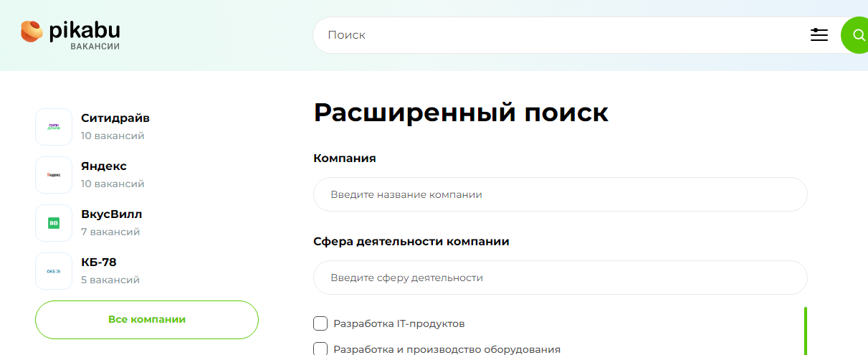The height and width of the screenshot is (355, 868).
Task: Toggle Разработка и производство оборудования checkbox
Action: point(320,349)
